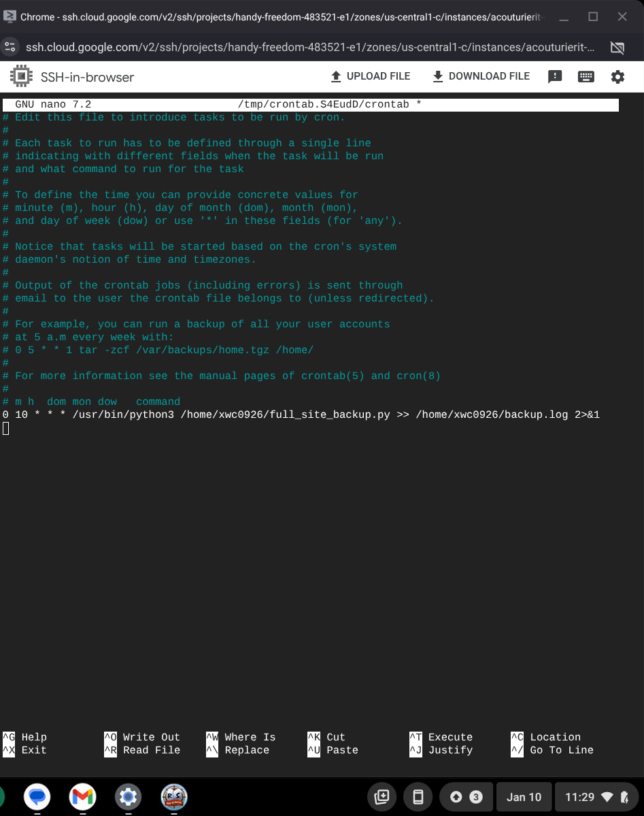Open the Send feedback icon
This screenshot has height=816, width=644.
[555, 76]
